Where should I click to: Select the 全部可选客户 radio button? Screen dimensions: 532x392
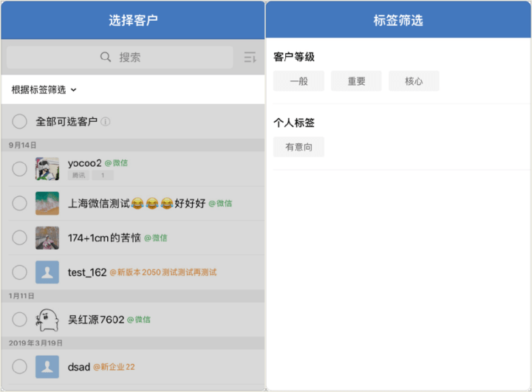[x=20, y=122]
